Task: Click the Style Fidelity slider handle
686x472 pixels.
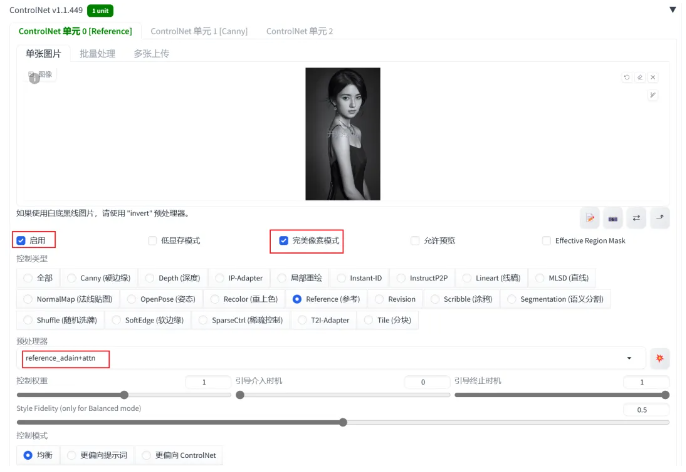Action: click(x=343, y=422)
